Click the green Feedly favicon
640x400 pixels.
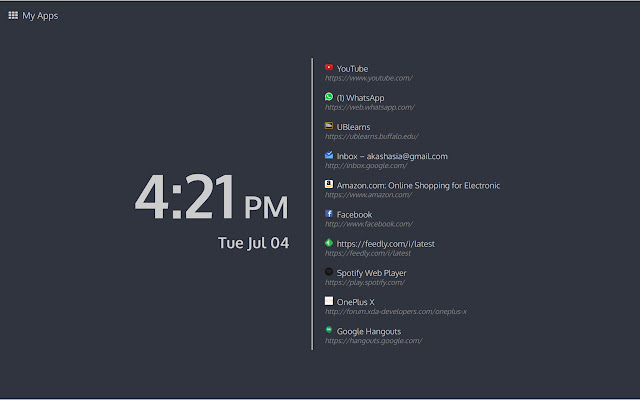coord(329,243)
